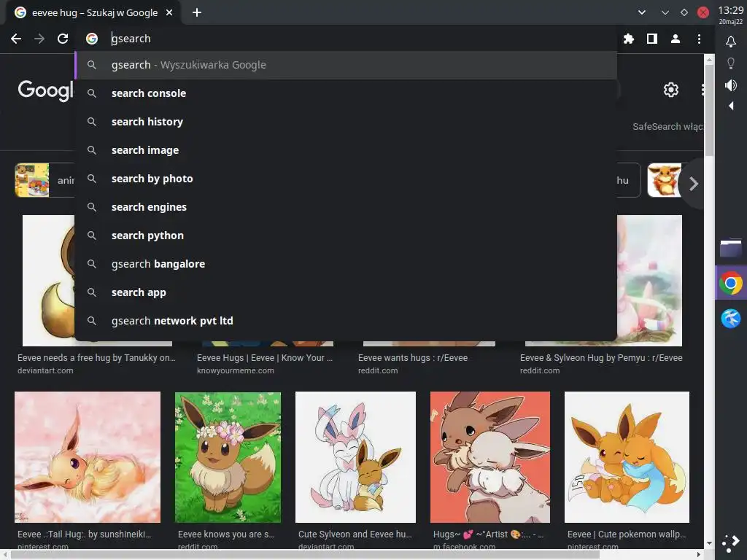This screenshot has width=747, height=560.
Task: Select 'search engines' suggestion
Action: 347,207
